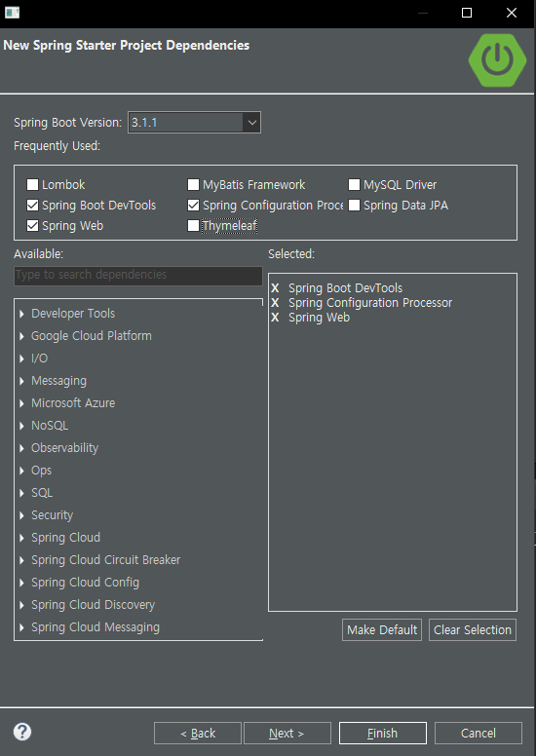Enable Spring Data JPA checkbox
The height and width of the screenshot is (756, 536).
[x=354, y=206]
